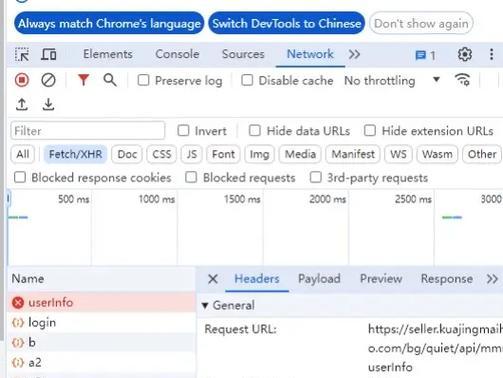Click Don't show again

(421, 23)
